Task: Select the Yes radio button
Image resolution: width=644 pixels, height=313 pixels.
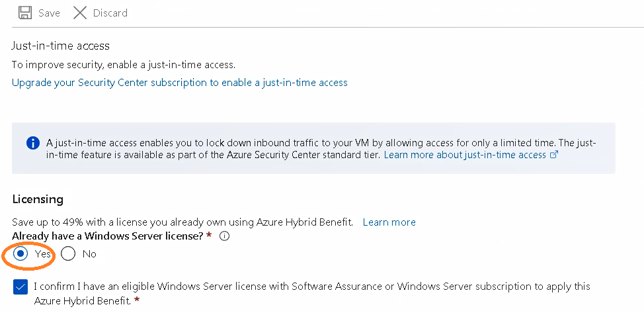Action: (20, 254)
